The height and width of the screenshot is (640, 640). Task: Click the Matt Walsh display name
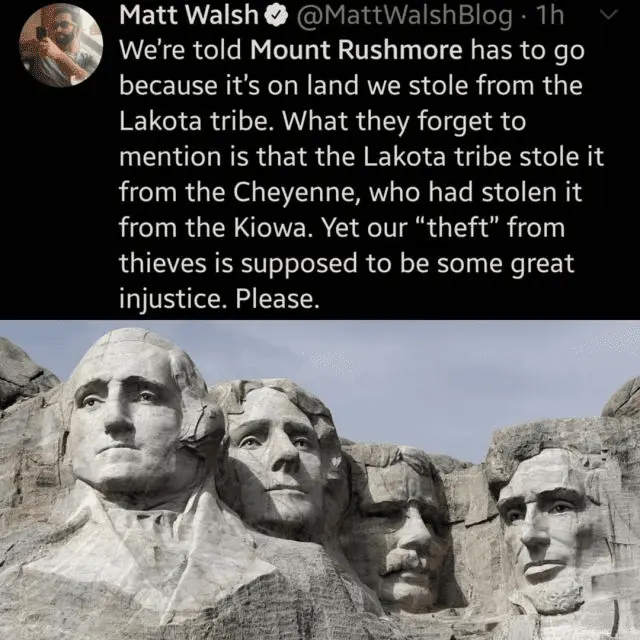click(189, 15)
